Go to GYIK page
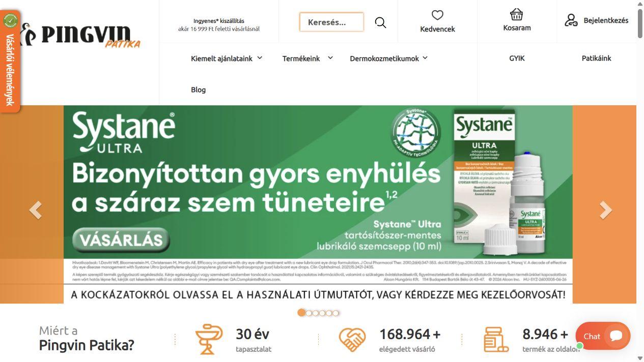The image size is (644, 362). click(517, 58)
